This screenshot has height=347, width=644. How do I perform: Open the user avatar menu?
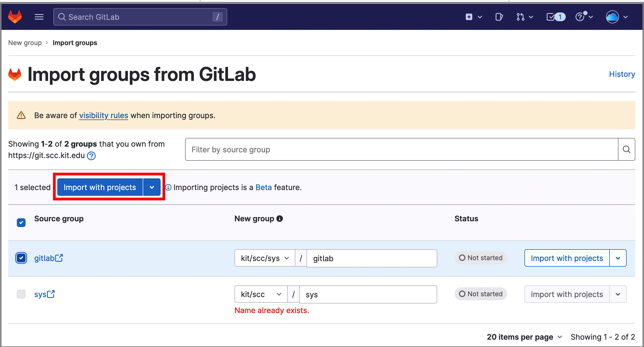point(617,17)
